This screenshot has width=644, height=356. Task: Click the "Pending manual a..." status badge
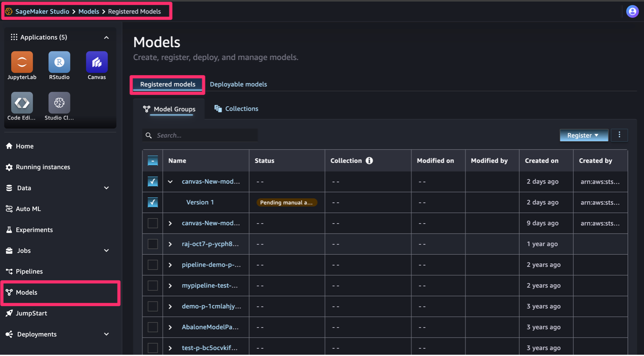(286, 203)
